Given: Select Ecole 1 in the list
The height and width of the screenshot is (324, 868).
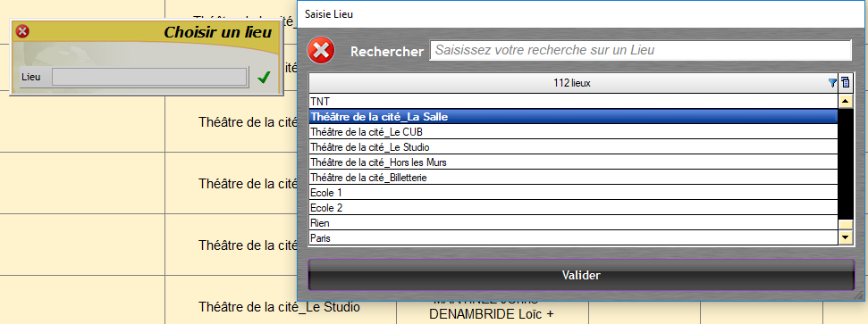Looking at the screenshot, I should pyautogui.click(x=574, y=193).
